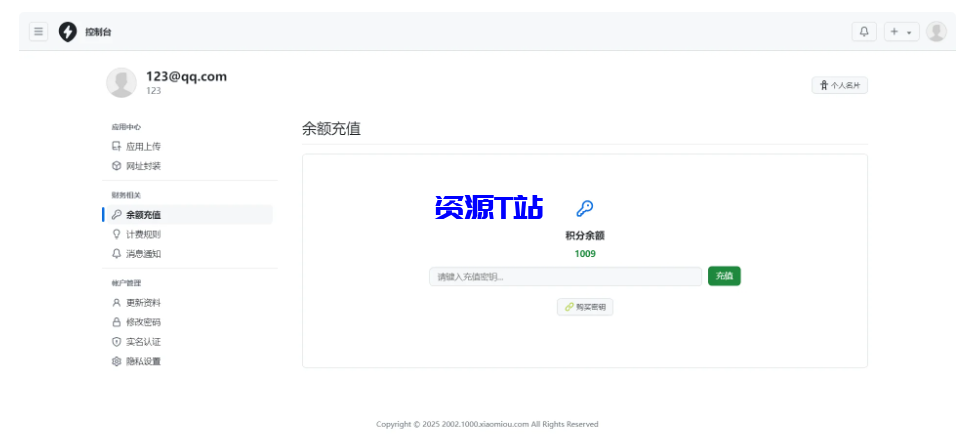Viewport: 978px width, 439px height.
Task: Click the key icon beside 余额充值
Action: click(x=116, y=215)
